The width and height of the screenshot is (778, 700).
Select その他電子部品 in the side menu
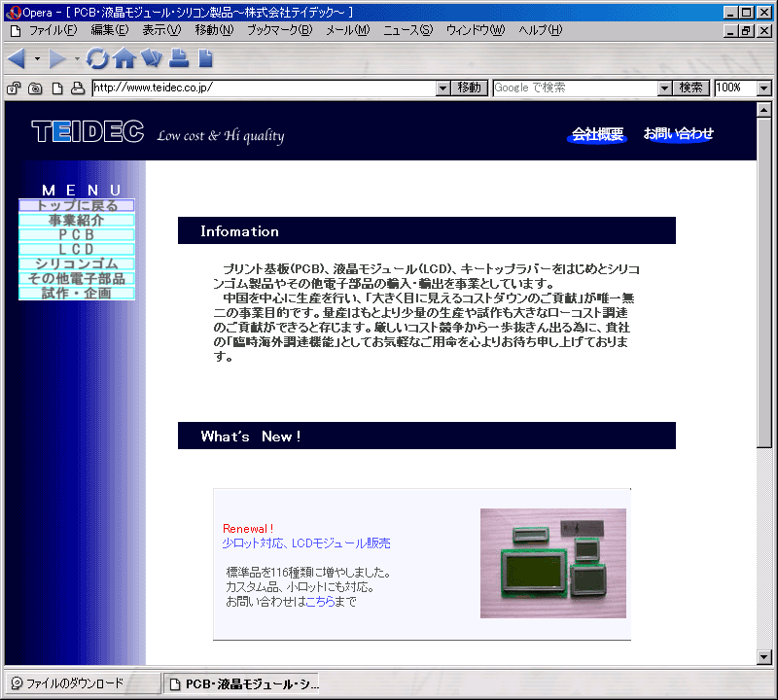(77, 278)
